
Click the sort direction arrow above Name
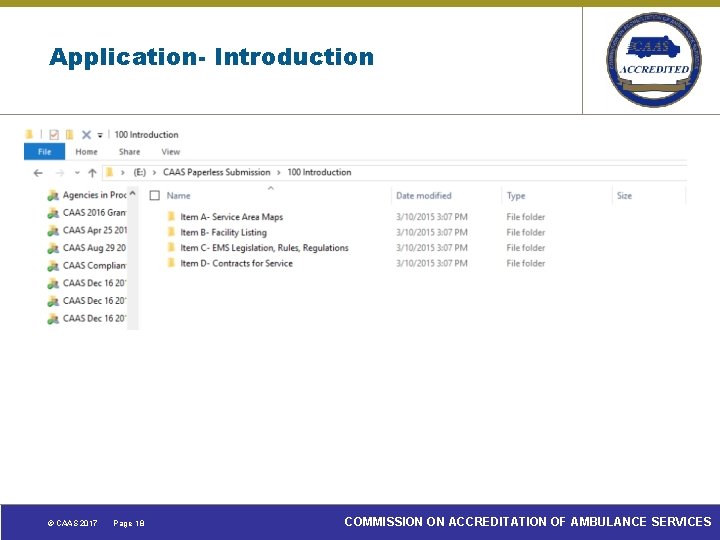click(270, 188)
